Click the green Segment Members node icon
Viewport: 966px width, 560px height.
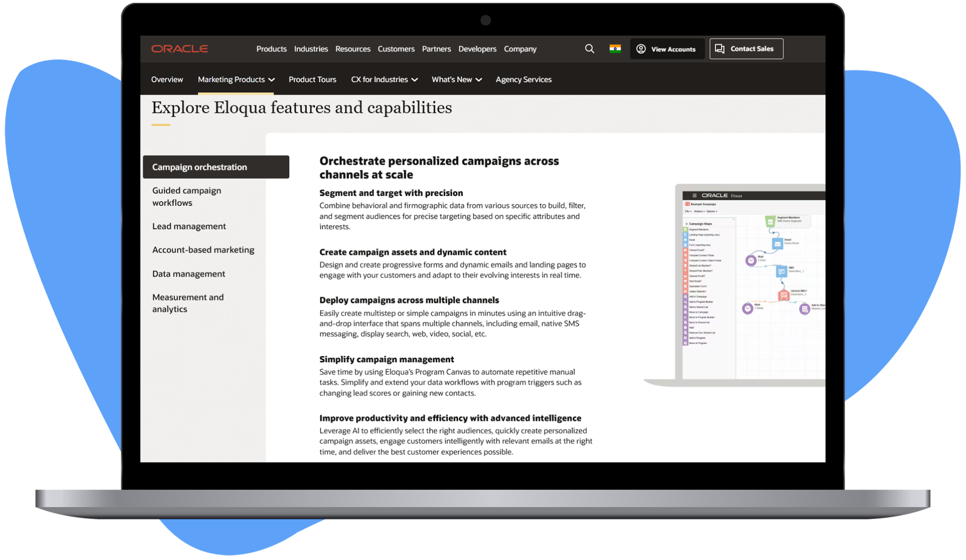[770, 221]
